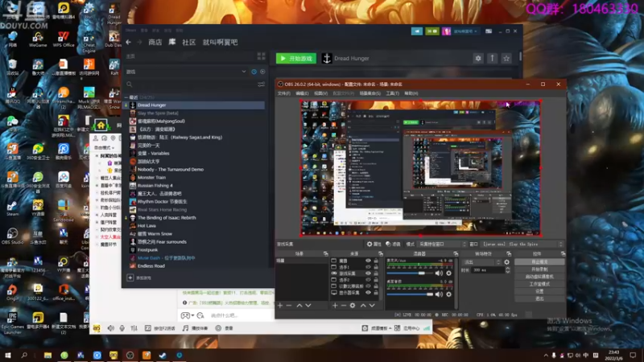This screenshot has height=362, width=644.
Task: Move selected source down in OBS
Action: coord(372,306)
